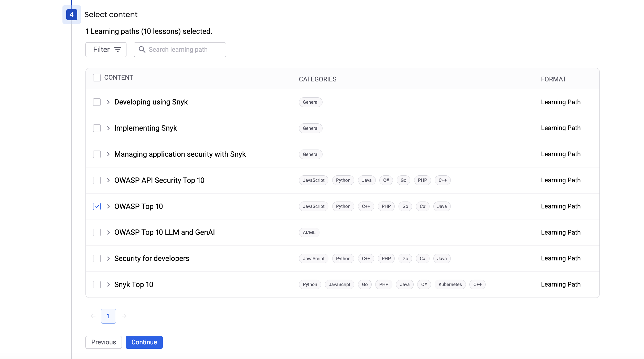Click the JavaScript tag on OWASP Top 10
This screenshot has height=359, width=644.
point(313,206)
